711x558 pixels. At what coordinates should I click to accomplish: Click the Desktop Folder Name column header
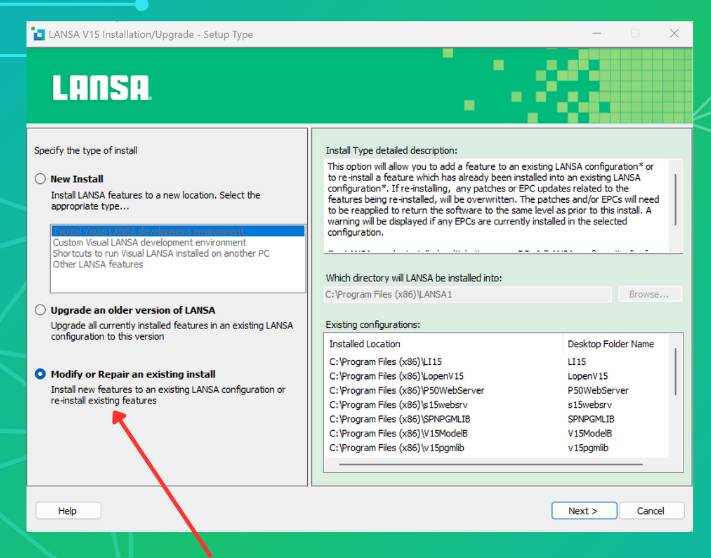click(x=616, y=344)
